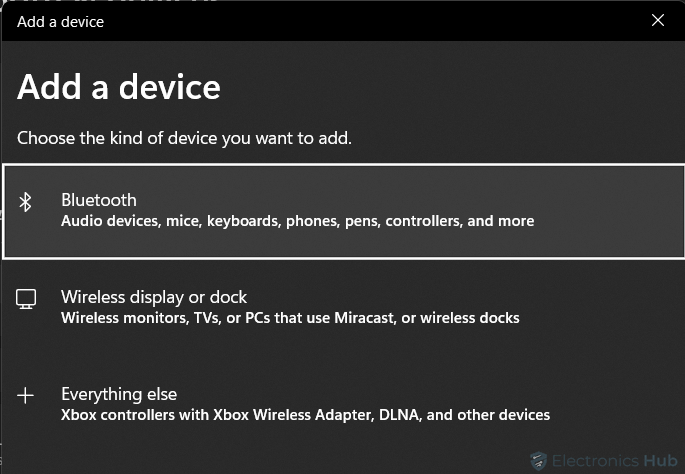Click the 'Choose the kind of device' instruction
This screenshot has height=474, width=685.
[x=184, y=138]
